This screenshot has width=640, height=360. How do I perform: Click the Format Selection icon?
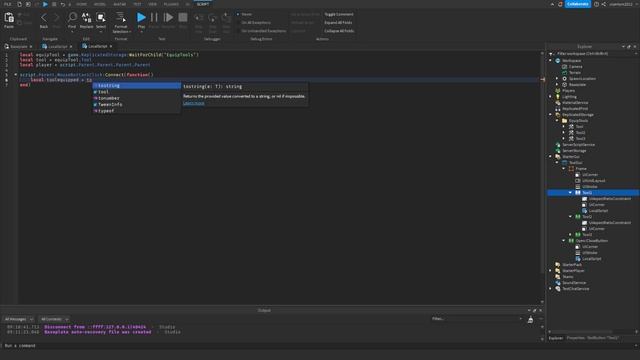click(121, 17)
